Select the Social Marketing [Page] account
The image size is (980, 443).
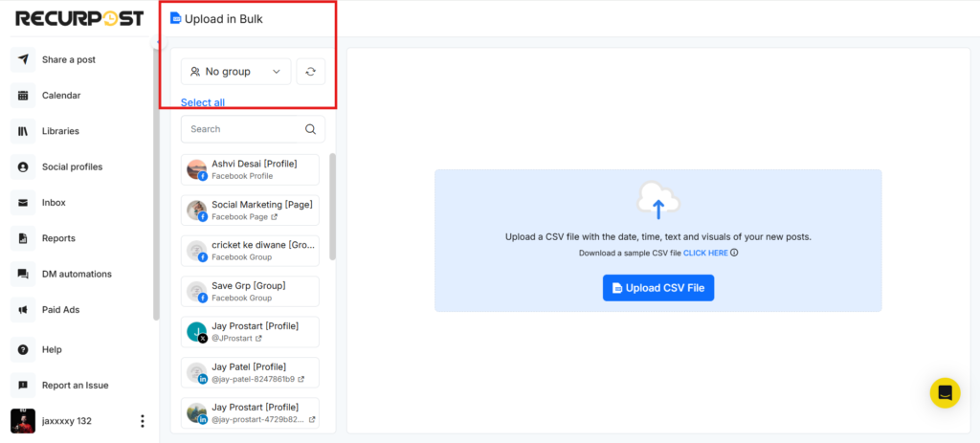(x=250, y=210)
